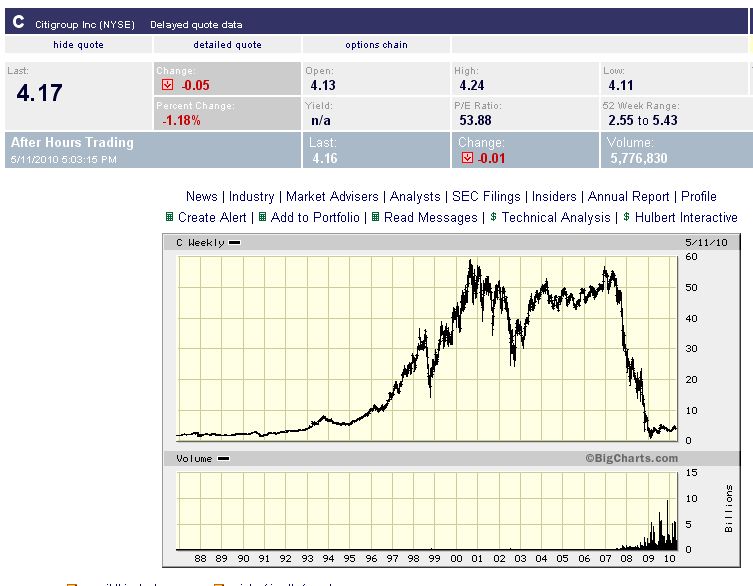
Task: Click the weekly price chart image
Action: [427, 348]
